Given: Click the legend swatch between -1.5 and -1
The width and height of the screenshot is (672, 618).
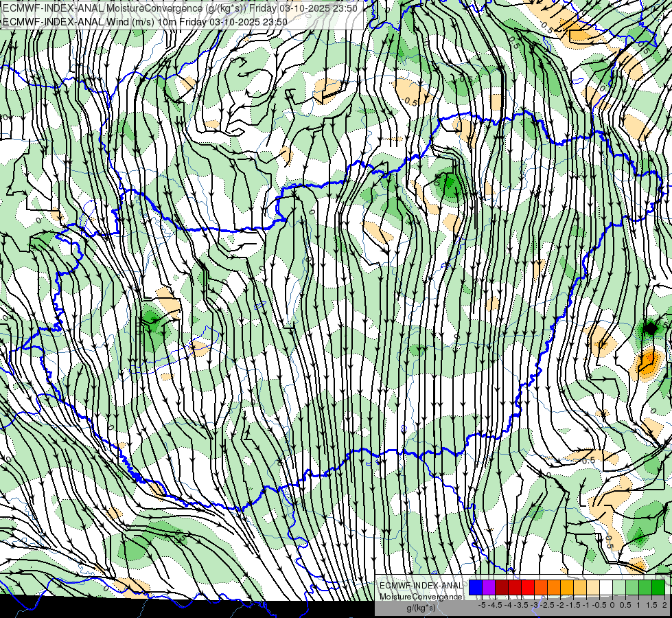Looking at the screenshot, I should [580, 587].
